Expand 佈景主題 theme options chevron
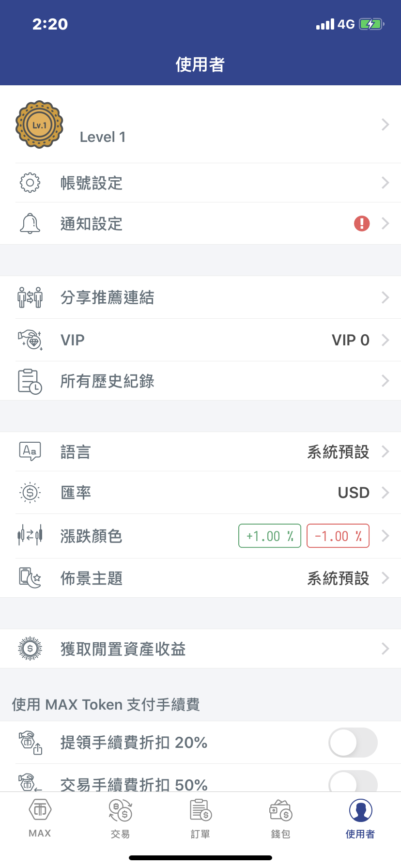The width and height of the screenshot is (401, 868). coord(386,578)
